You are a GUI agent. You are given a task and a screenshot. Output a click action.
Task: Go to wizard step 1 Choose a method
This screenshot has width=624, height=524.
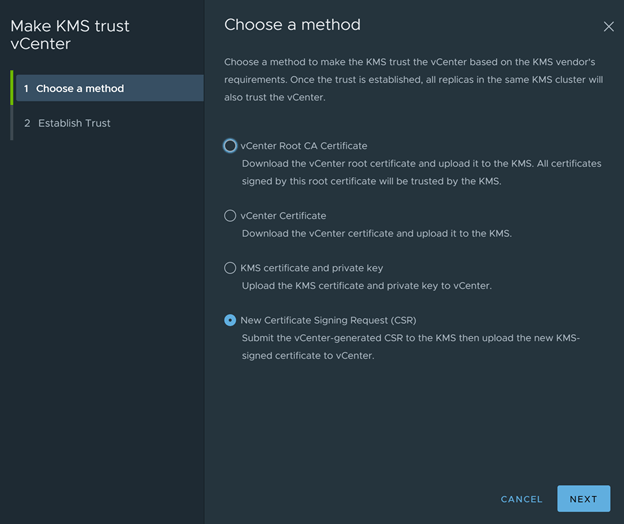point(110,88)
